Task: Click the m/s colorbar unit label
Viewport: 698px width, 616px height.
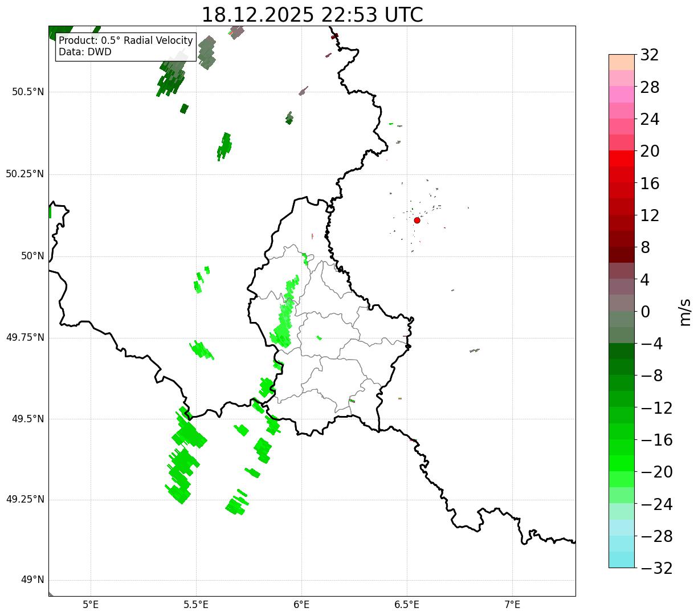Action: [685, 312]
